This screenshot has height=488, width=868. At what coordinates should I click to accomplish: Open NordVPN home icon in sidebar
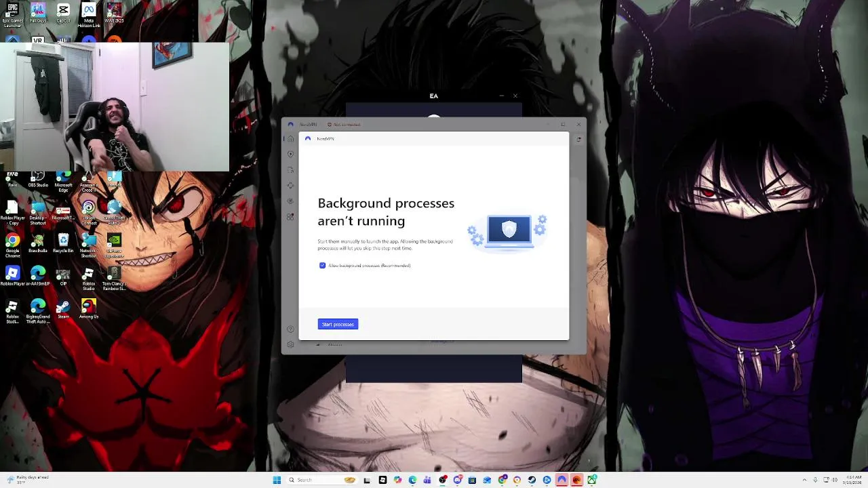[290, 139]
